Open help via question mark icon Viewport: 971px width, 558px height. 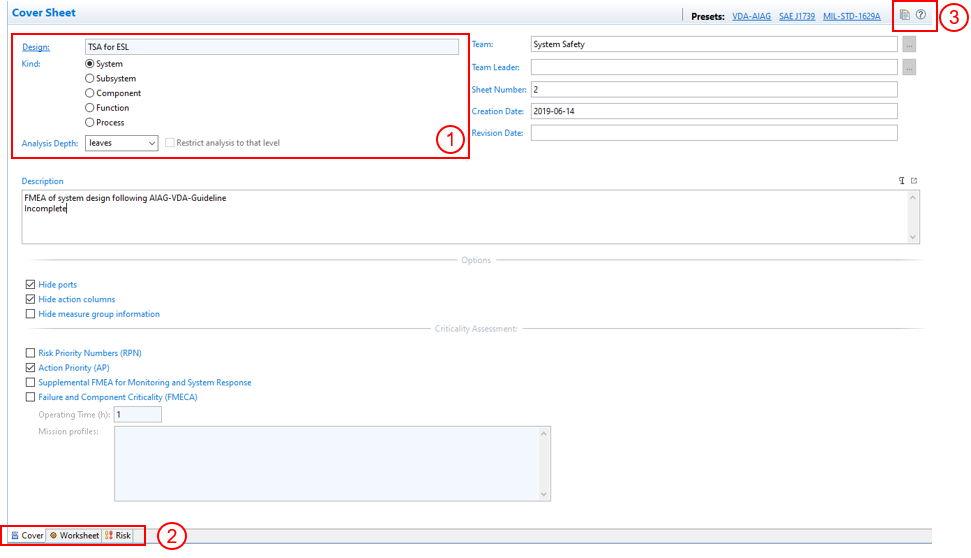(921, 15)
